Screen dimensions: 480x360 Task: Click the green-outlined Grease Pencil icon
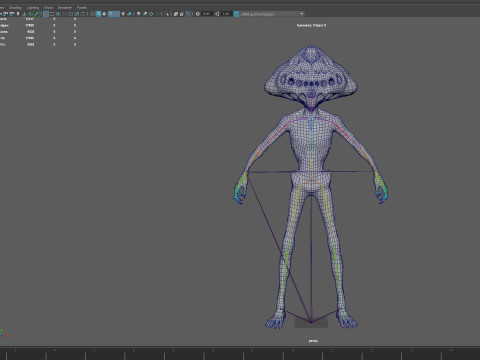click(36, 14)
